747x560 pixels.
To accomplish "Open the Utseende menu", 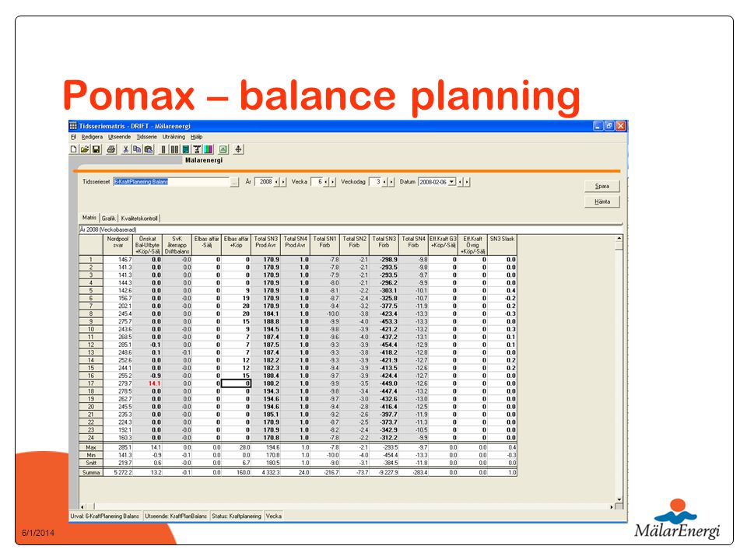I will [119, 137].
